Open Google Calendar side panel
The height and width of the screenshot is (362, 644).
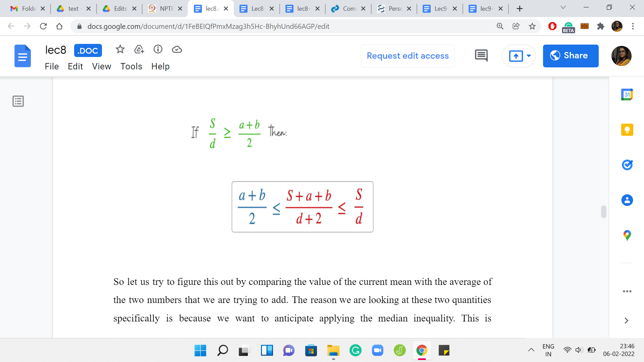[x=627, y=95]
